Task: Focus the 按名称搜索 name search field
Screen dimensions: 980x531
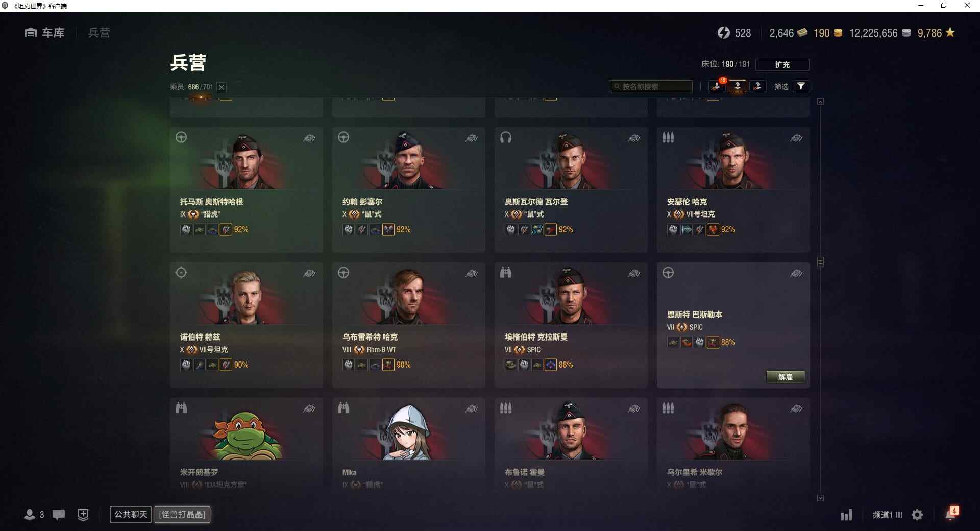Action: coord(651,86)
